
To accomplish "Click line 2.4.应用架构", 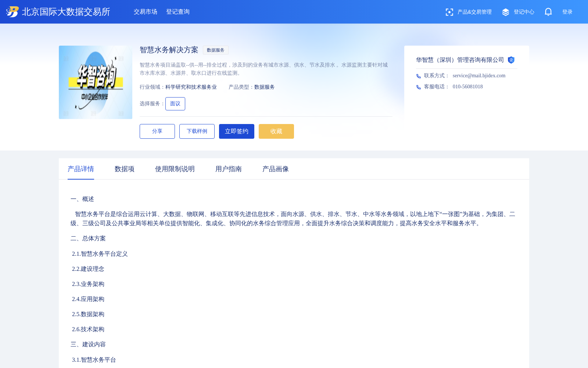I will 88,299.
